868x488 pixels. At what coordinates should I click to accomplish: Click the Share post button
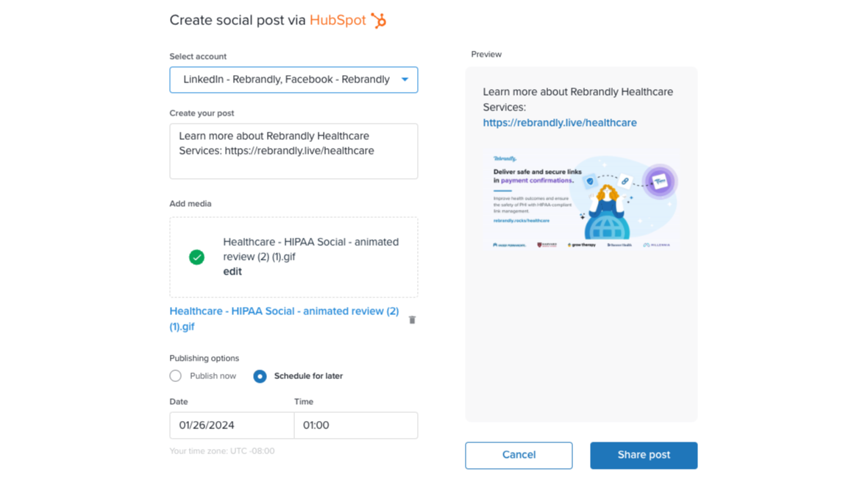[644, 455]
